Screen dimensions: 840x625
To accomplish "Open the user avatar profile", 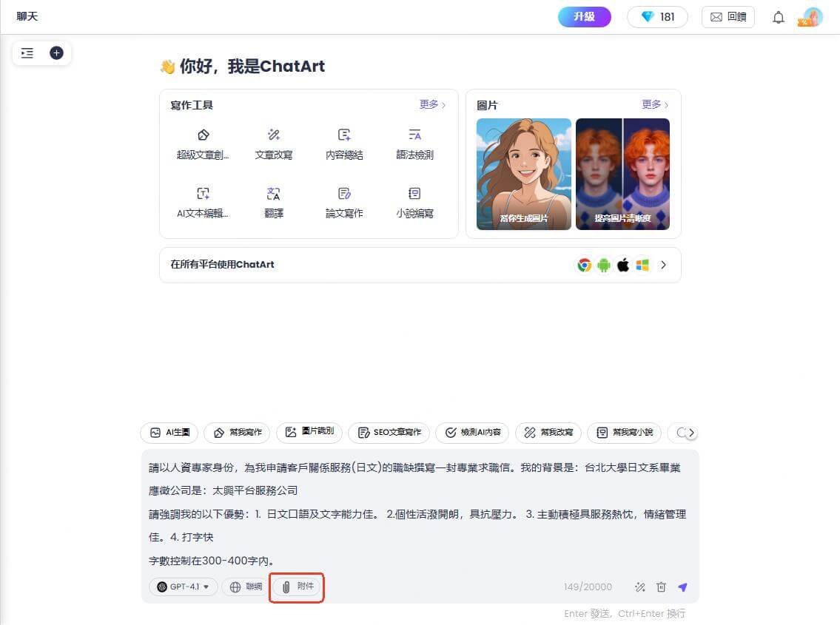I will (x=812, y=16).
